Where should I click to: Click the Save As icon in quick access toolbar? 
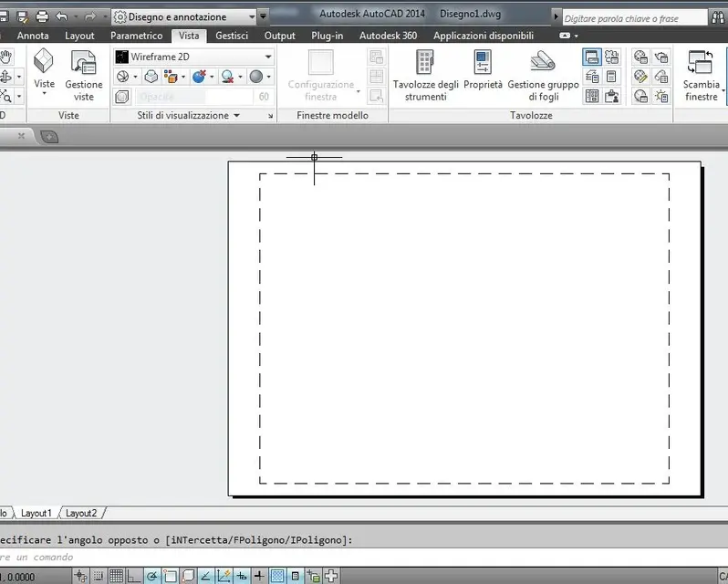[x=22, y=17]
